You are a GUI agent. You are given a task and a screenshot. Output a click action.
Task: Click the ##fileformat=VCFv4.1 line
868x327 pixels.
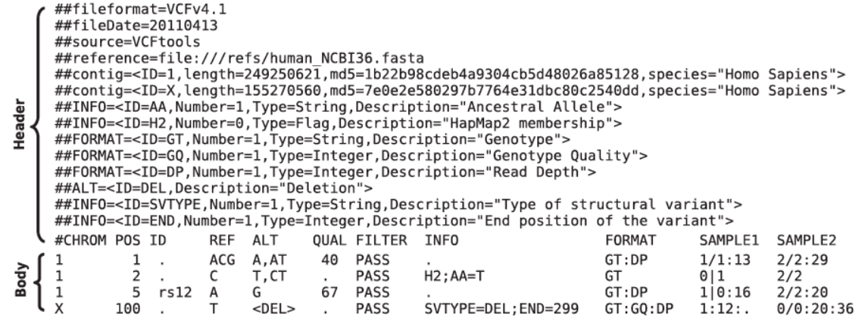[140, 9]
